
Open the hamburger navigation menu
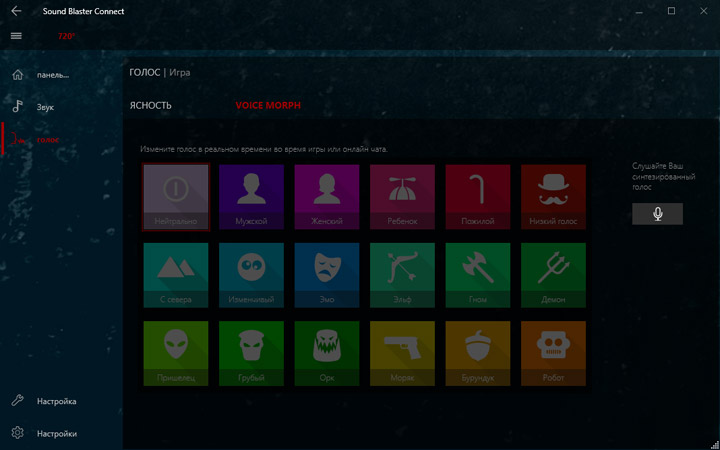[x=16, y=36]
